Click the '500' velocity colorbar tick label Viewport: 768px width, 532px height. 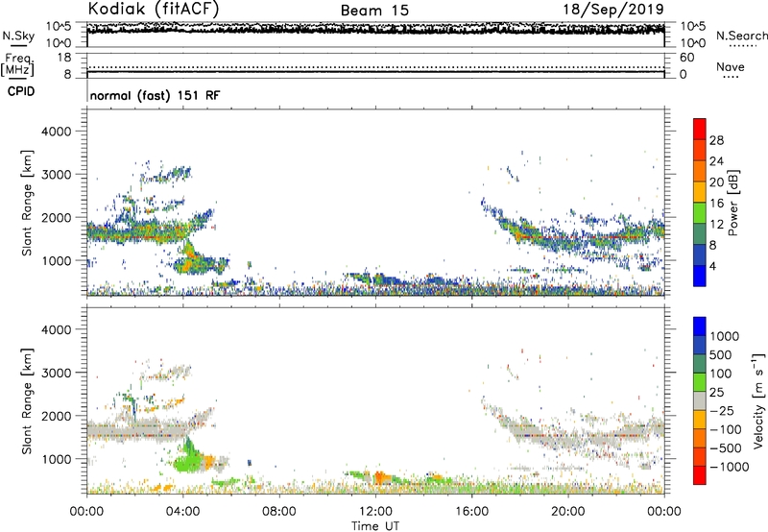click(720, 355)
